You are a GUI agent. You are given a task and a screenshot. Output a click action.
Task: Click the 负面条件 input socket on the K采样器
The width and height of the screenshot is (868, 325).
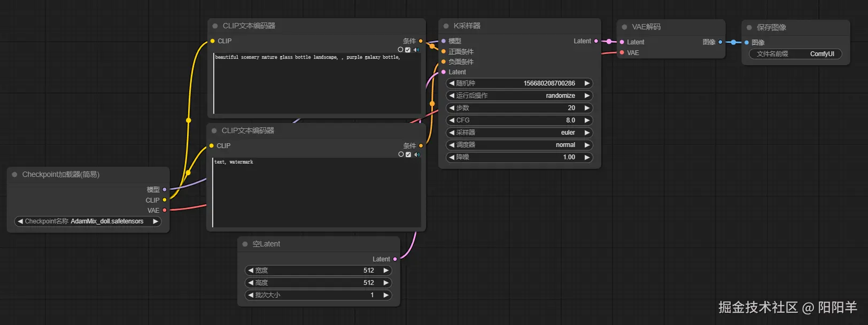click(444, 61)
